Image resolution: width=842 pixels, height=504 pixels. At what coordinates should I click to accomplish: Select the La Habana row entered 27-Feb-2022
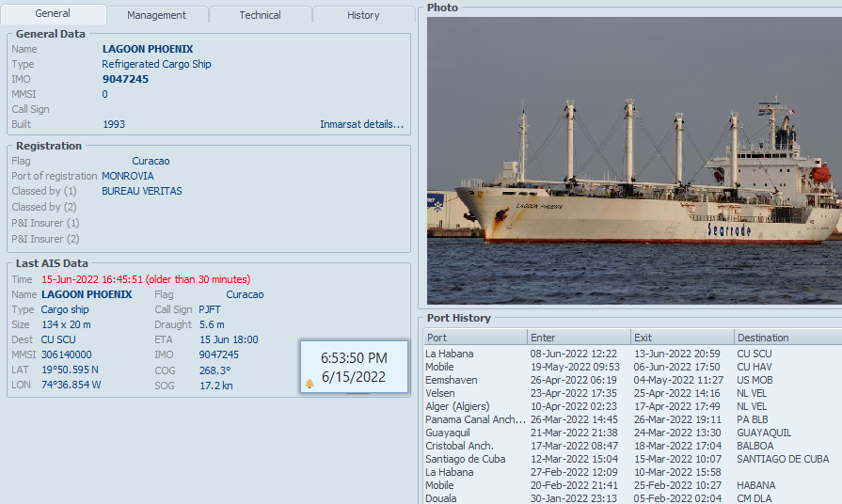click(x=632, y=472)
